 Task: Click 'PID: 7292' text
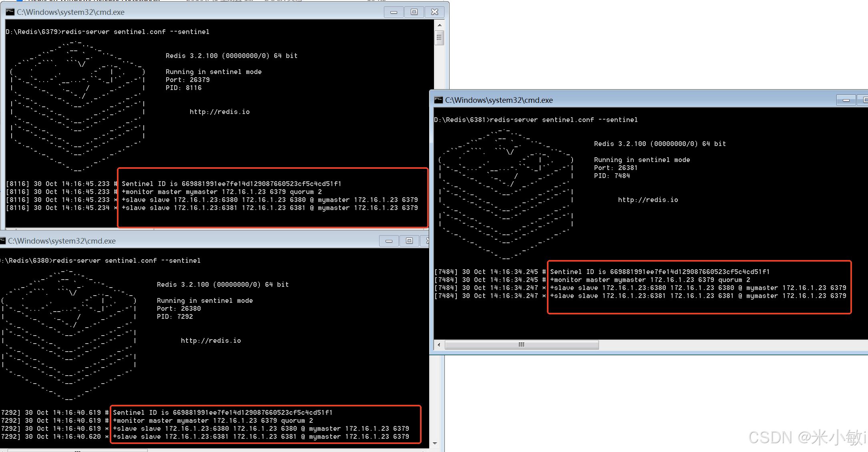175,316
